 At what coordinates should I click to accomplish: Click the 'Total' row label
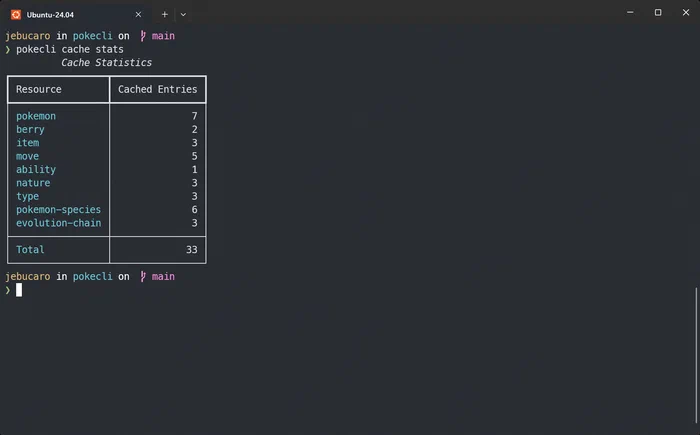[30, 250]
